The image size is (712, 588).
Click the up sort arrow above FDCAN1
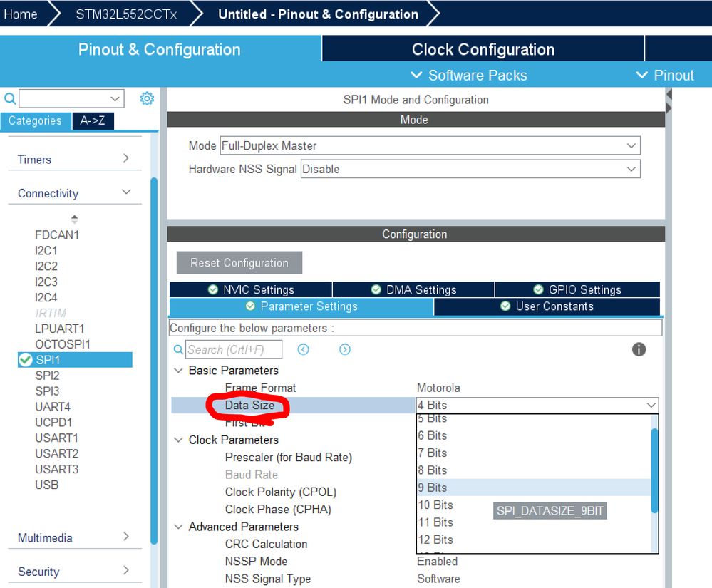click(x=74, y=216)
